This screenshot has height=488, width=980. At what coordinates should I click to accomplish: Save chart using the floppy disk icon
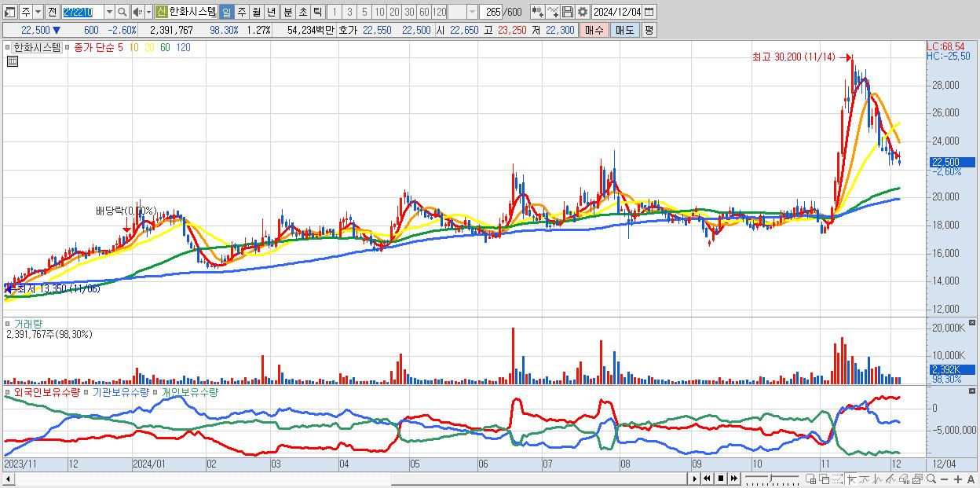[x=567, y=12]
